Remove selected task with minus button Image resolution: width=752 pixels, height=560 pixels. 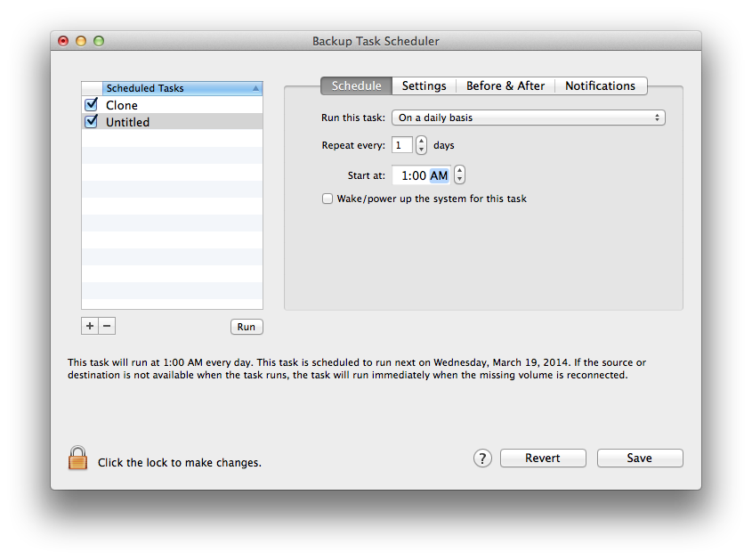[107, 326]
